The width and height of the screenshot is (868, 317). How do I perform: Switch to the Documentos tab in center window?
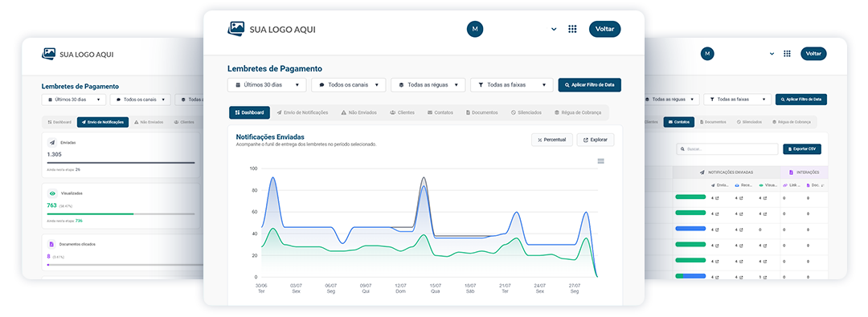482,112
